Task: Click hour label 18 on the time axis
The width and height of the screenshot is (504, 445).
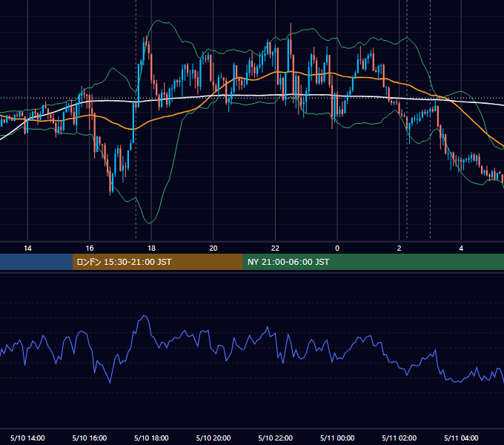Action: [151, 248]
